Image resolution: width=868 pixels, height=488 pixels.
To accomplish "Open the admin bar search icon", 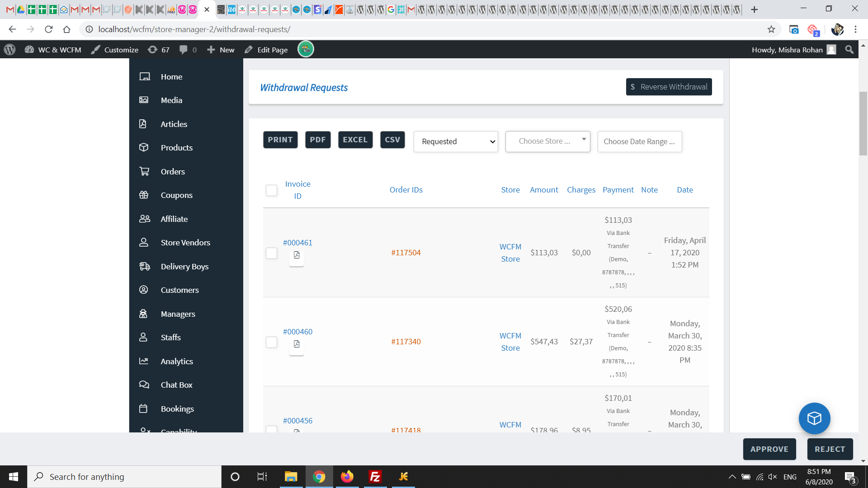I will 849,50.
